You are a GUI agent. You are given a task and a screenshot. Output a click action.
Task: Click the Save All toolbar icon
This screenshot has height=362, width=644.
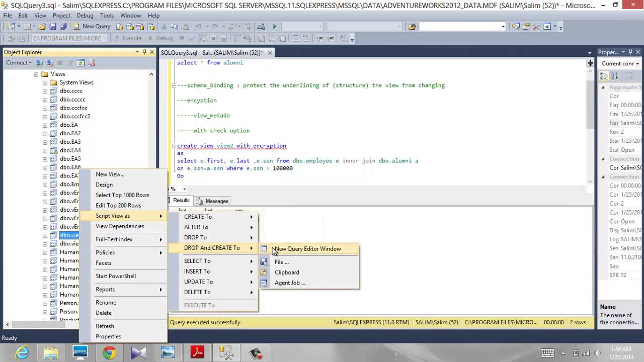(63, 27)
